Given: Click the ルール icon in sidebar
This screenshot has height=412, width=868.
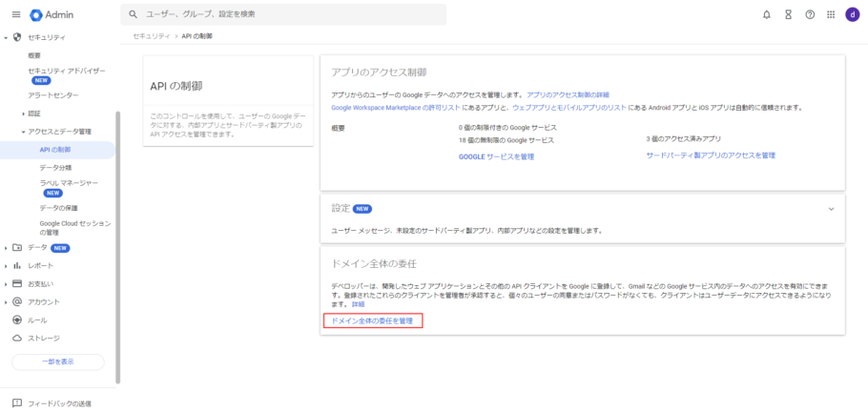Looking at the screenshot, I should pyautogui.click(x=16, y=319).
